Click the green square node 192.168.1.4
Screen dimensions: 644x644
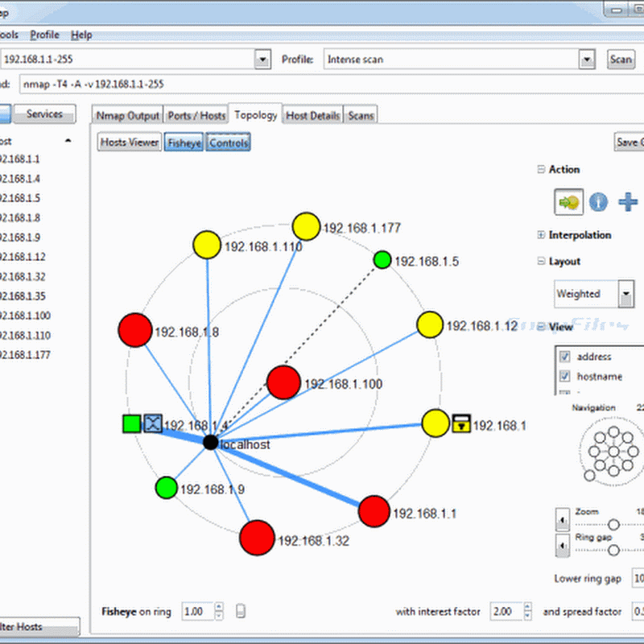click(x=131, y=424)
